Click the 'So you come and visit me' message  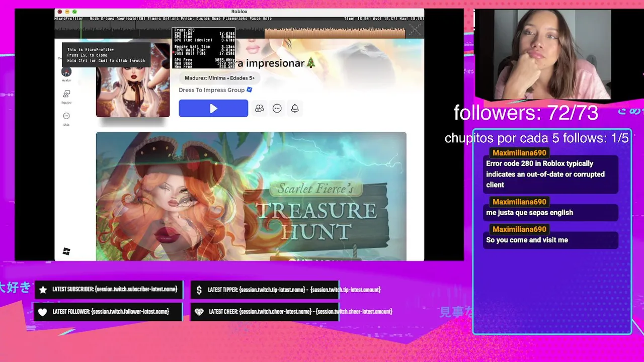coord(551,240)
